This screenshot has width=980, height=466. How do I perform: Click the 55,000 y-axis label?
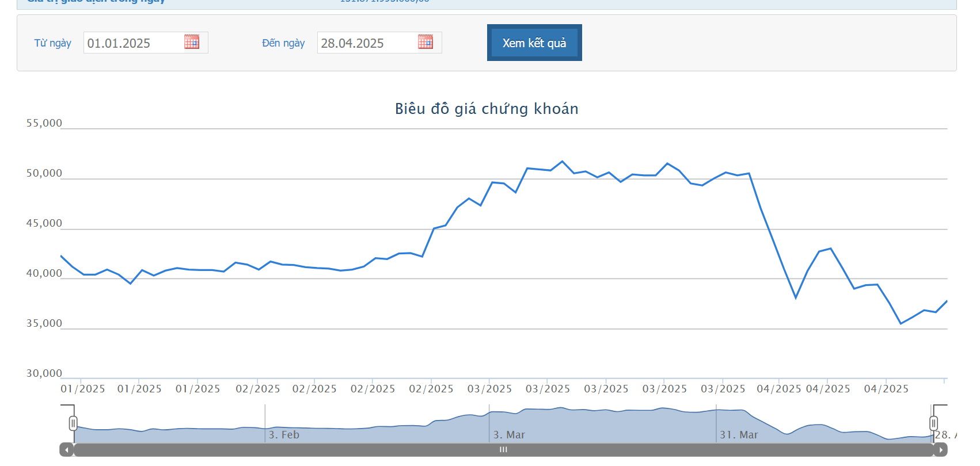click(44, 123)
